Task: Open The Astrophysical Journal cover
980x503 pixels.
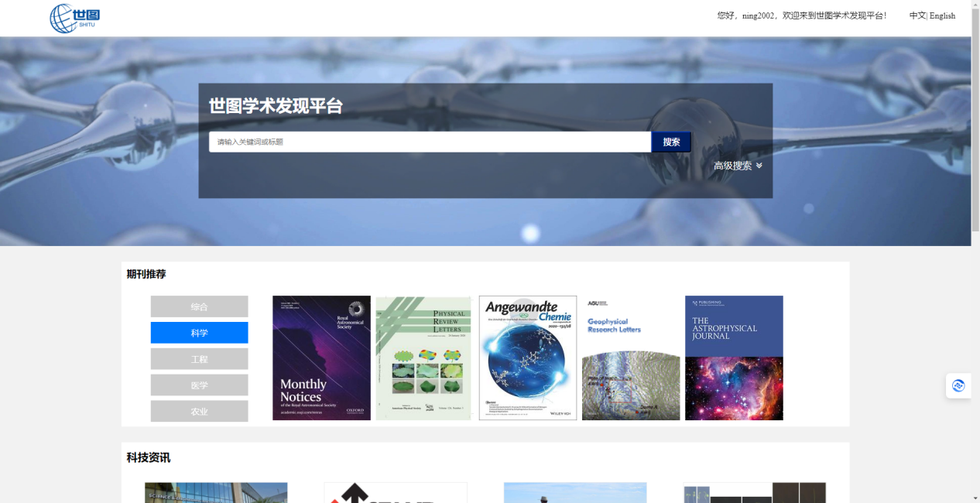Action: 734,358
